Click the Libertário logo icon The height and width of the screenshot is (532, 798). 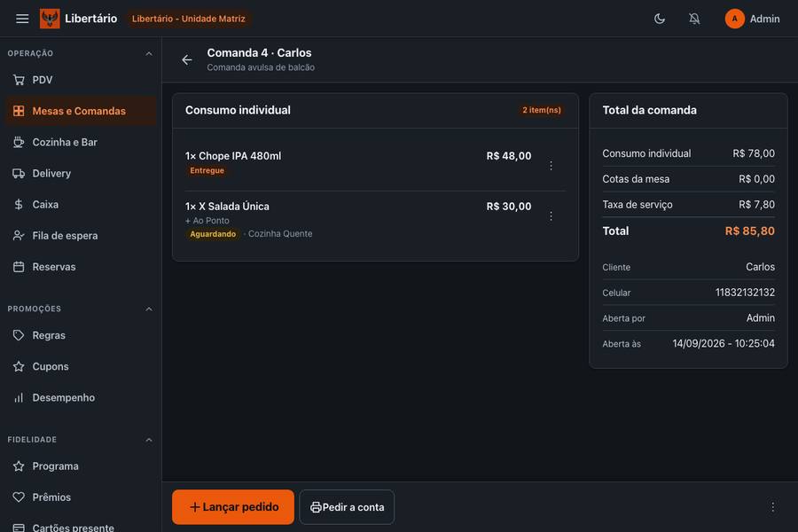pos(50,19)
